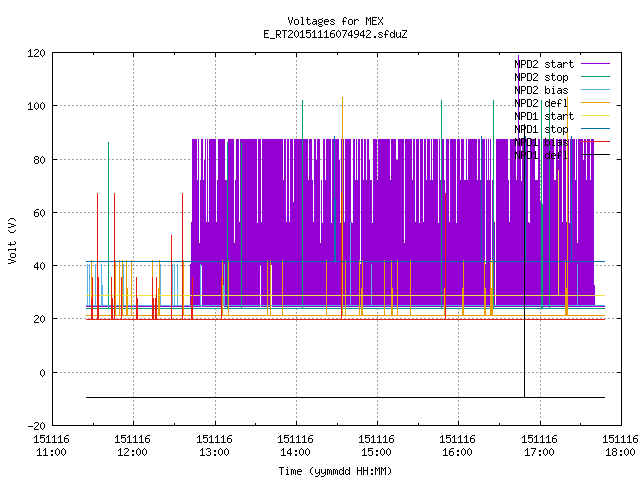
Task: Click the red NPD1 bias legend line sample
Action: pos(595,142)
